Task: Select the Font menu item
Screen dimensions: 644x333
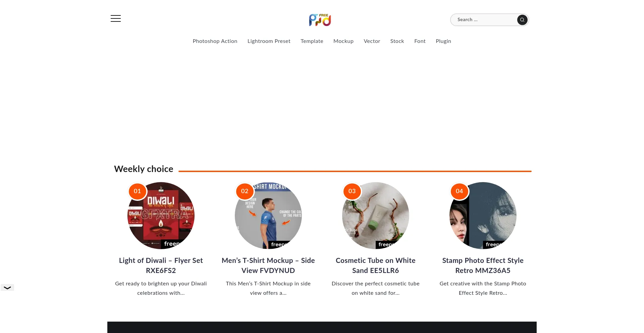Action: (x=420, y=41)
